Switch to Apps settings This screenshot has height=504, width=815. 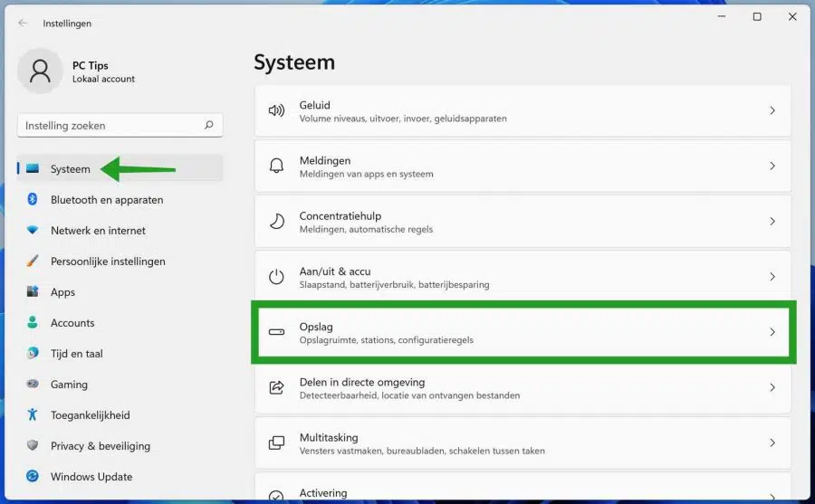point(120,292)
